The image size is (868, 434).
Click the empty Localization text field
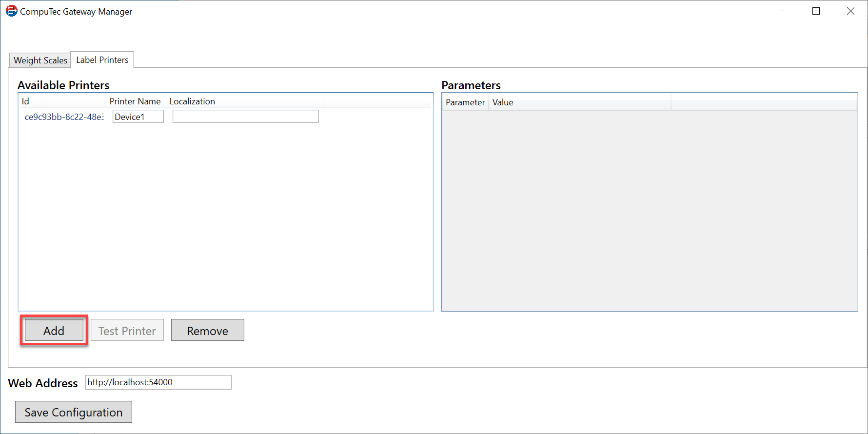click(x=245, y=117)
